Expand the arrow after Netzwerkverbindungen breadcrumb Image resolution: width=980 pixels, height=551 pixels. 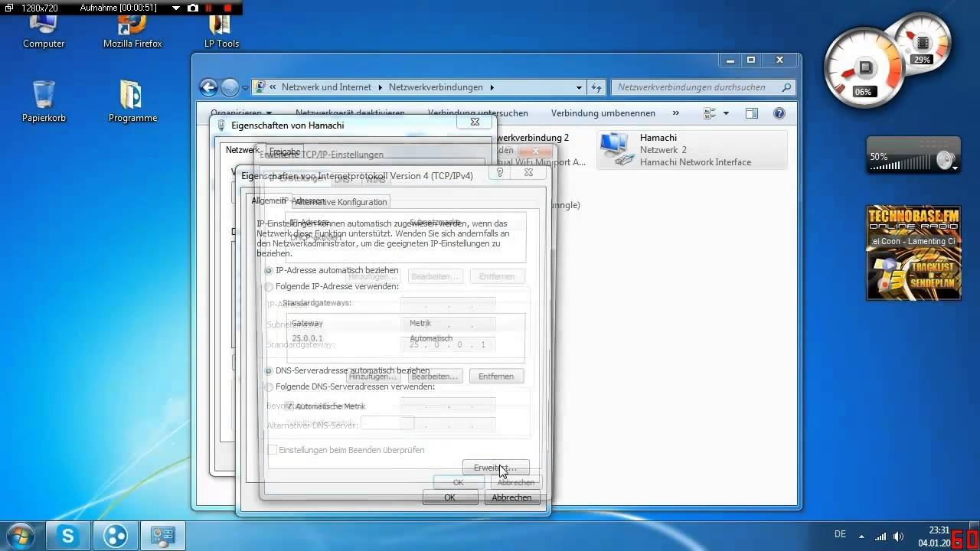tap(492, 87)
